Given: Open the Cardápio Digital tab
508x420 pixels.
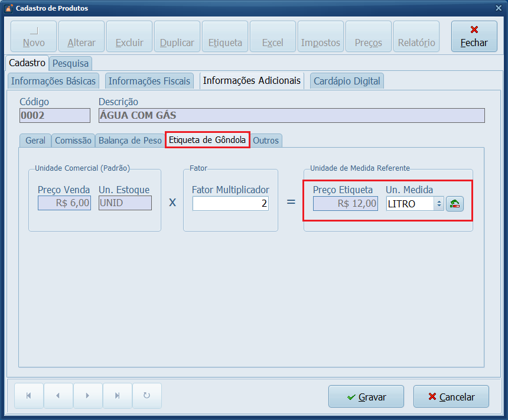Looking at the screenshot, I should click(347, 81).
